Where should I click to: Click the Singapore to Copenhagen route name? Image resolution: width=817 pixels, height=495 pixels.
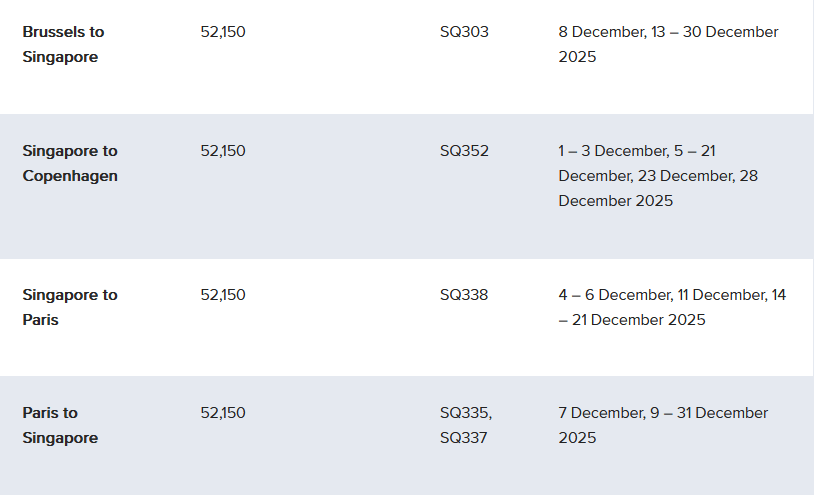tap(70, 163)
